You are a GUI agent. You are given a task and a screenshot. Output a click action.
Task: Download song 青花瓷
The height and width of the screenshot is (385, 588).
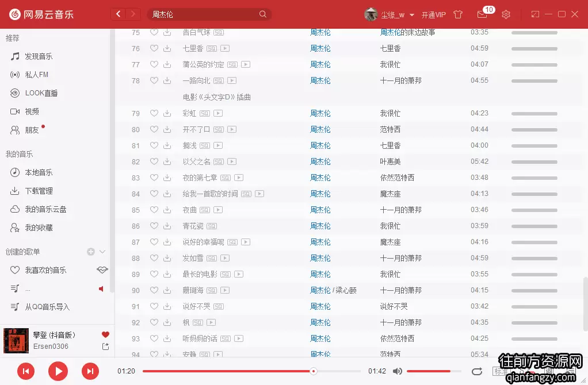click(167, 226)
